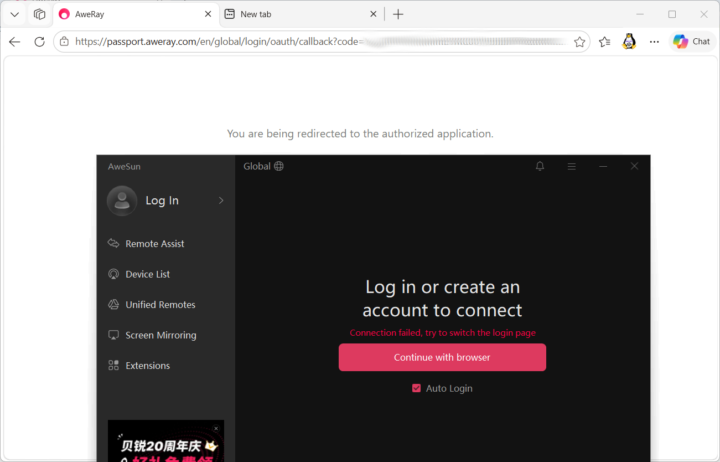
Task: Switch region via the Global globe selector
Action: coord(264,166)
